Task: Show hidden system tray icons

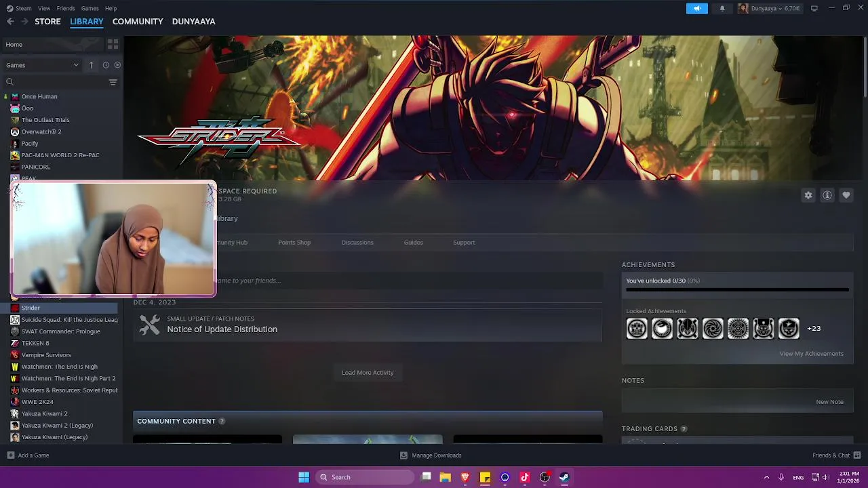Action: click(766, 477)
